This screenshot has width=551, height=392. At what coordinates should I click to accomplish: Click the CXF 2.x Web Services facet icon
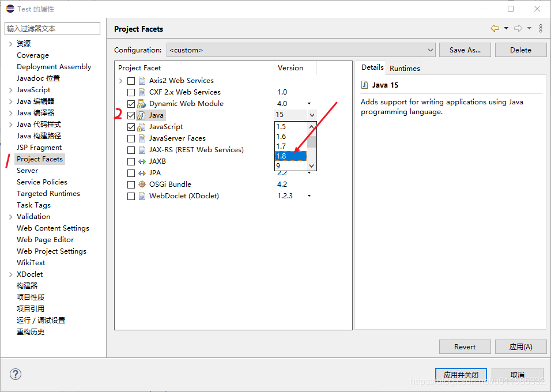(x=142, y=92)
